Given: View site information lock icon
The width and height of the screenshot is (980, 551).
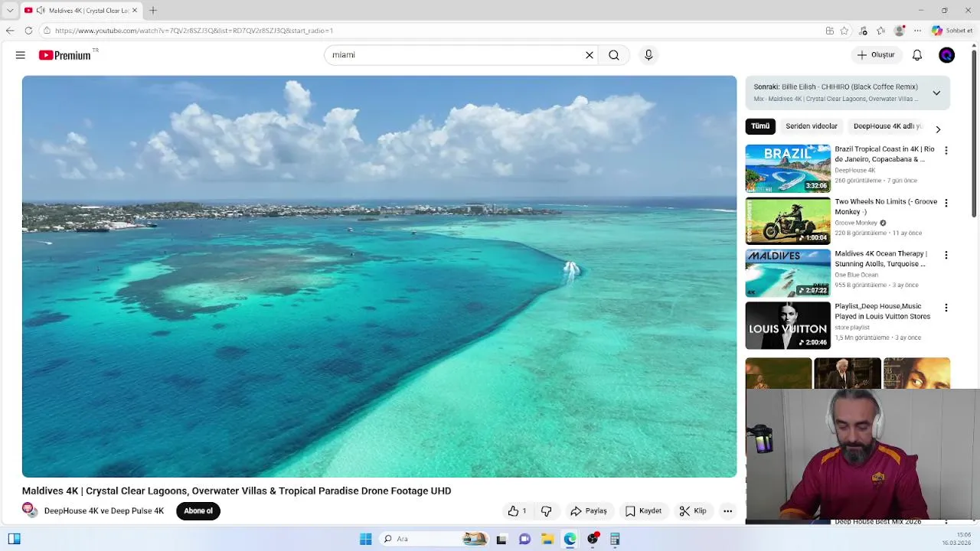Looking at the screenshot, I should [x=47, y=31].
